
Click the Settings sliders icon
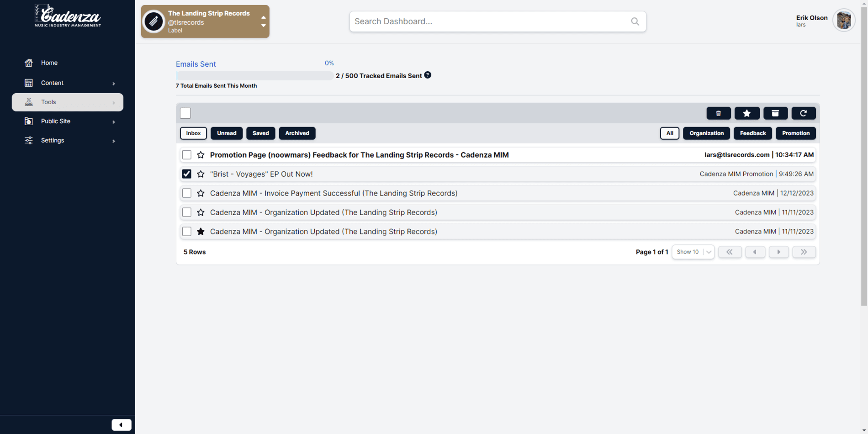coord(29,140)
